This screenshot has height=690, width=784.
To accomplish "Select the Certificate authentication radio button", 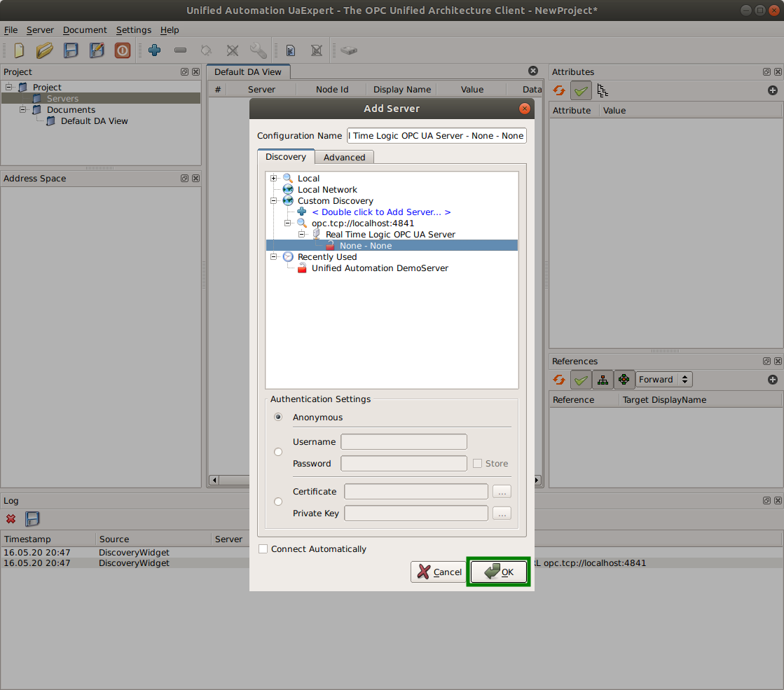I will tap(278, 502).
